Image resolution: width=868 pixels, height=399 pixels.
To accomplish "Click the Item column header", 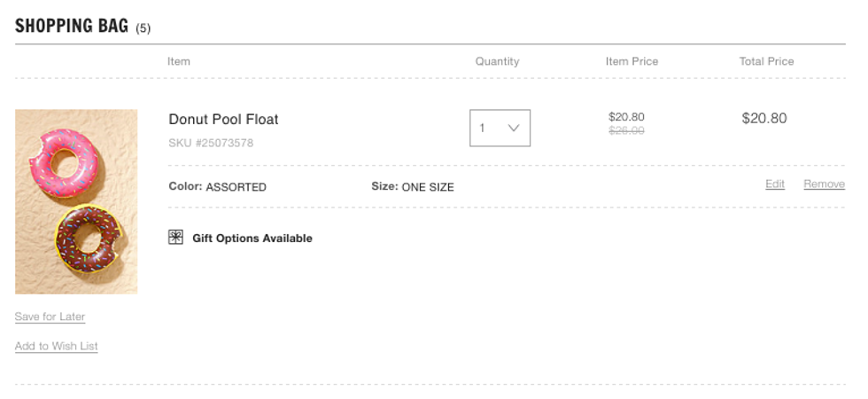I will [x=179, y=61].
